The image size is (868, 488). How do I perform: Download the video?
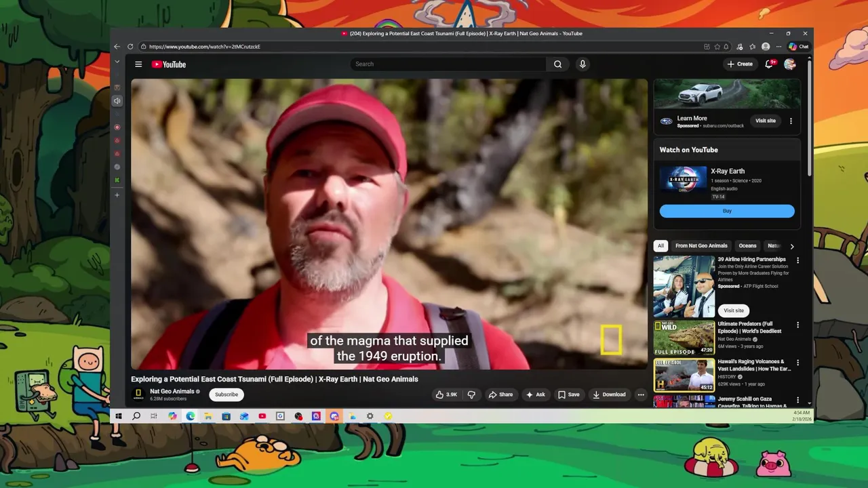[609, 394]
